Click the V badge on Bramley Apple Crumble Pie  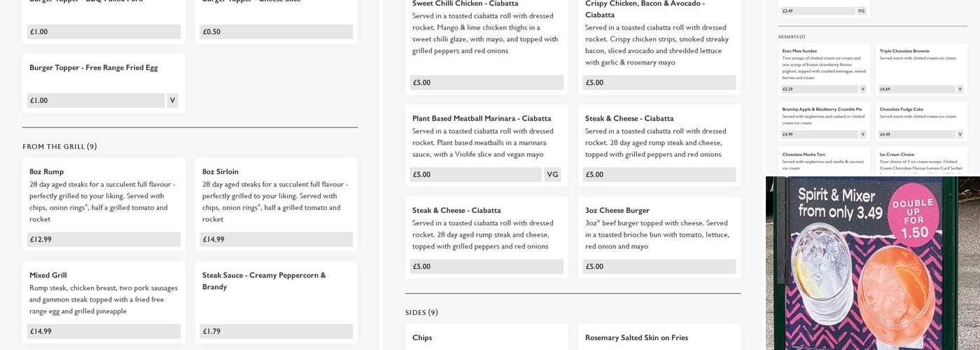click(x=862, y=134)
